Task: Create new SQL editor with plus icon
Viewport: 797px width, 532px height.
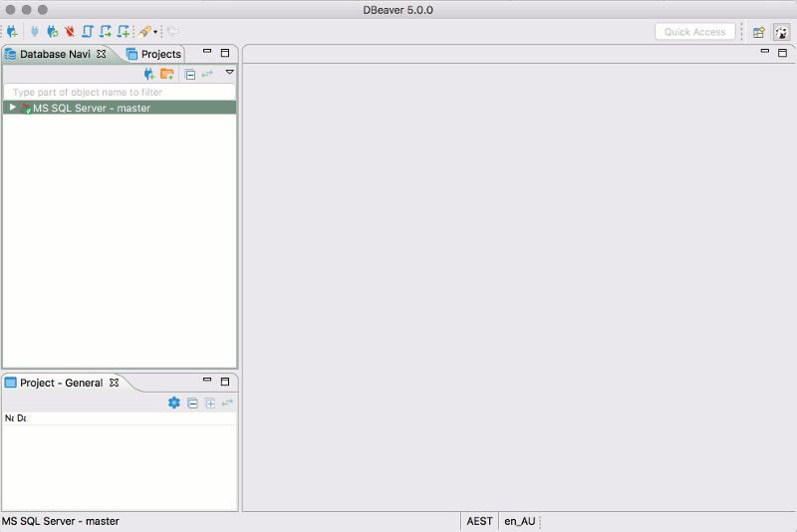Action: pos(124,32)
